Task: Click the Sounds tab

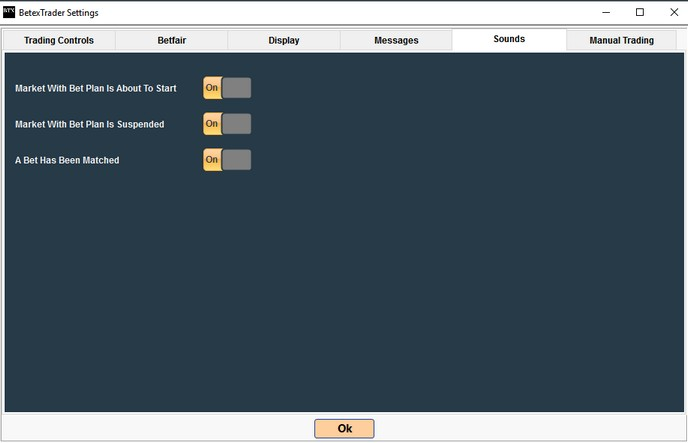Action: (509, 40)
